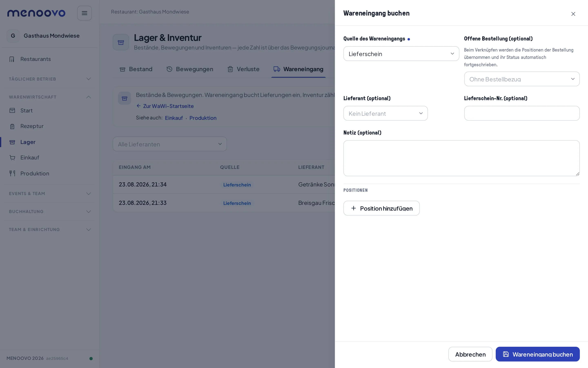Click the Lager & Inventur header icon
The height and width of the screenshot is (368, 588).
pyautogui.click(x=121, y=42)
